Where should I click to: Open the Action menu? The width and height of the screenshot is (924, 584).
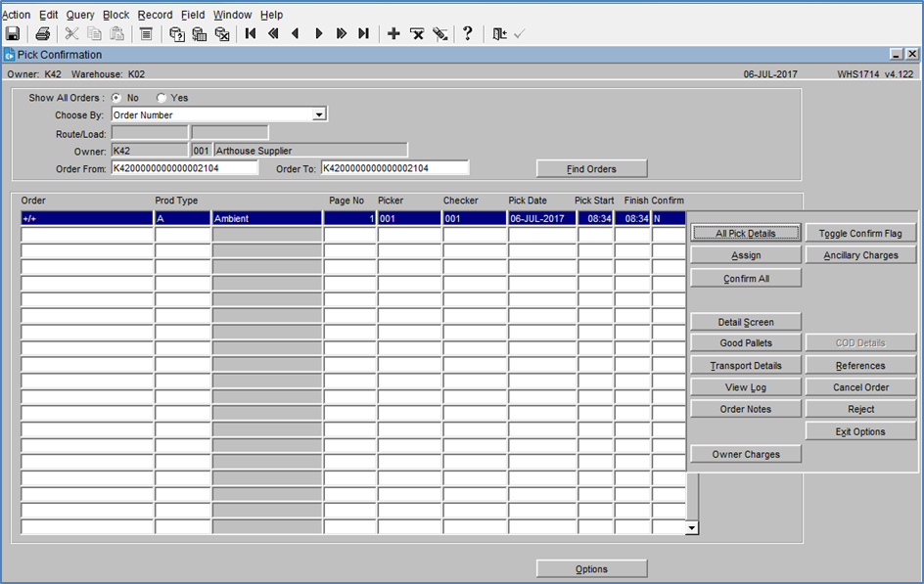[16, 15]
